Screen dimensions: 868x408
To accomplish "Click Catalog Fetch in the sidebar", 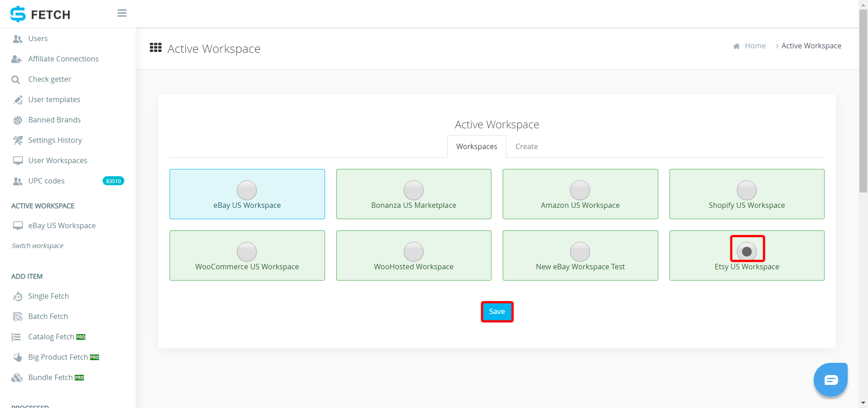I will [x=51, y=337].
